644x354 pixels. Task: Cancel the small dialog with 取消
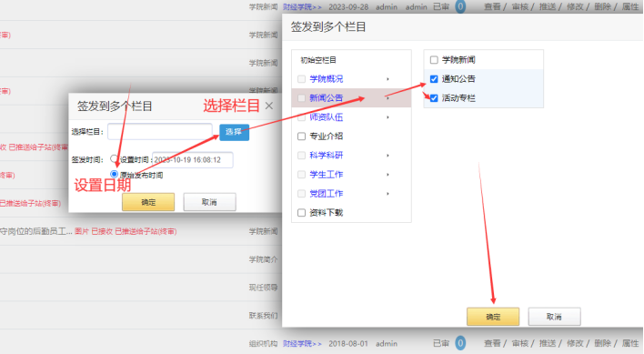pyautogui.click(x=209, y=202)
